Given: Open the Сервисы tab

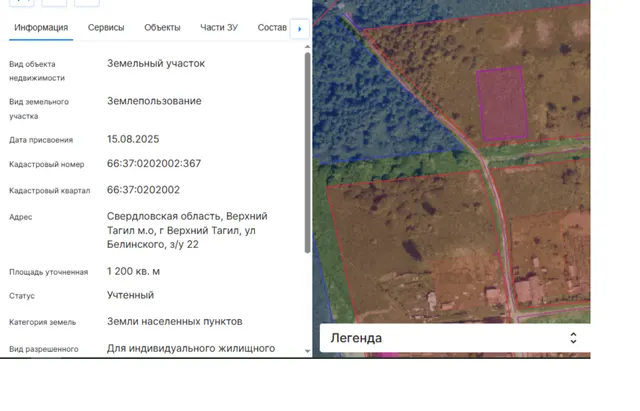Looking at the screenshot, I should point(106,27).
